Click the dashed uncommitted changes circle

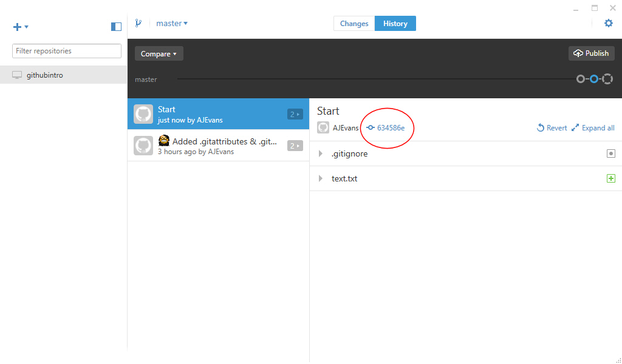607,79
